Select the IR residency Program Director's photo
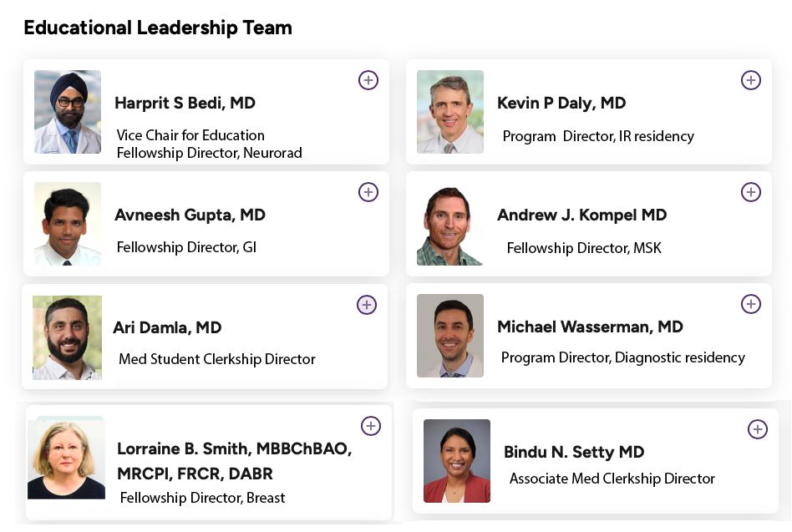This screenshot has height=532, width=792. [450, 112]
